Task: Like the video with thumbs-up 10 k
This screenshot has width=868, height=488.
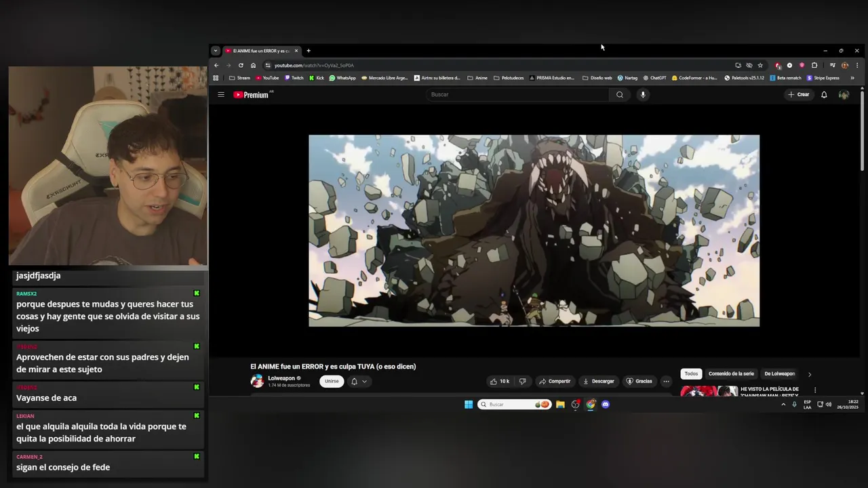Action: [x=500, y=382]
